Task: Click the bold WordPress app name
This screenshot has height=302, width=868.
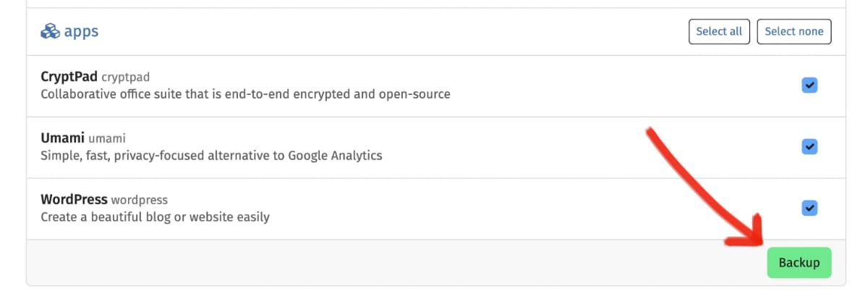Action: [x=74, y=199]
